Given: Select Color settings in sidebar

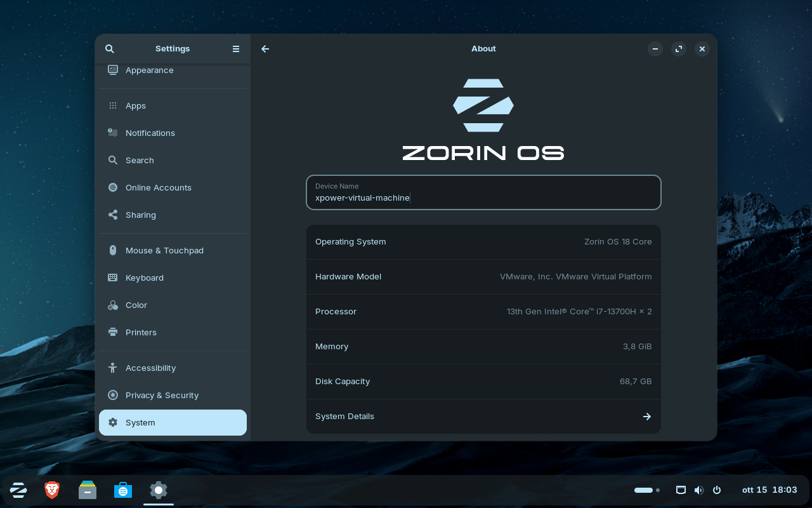Looking at the screenshot, I should click(x=173, y=305).
